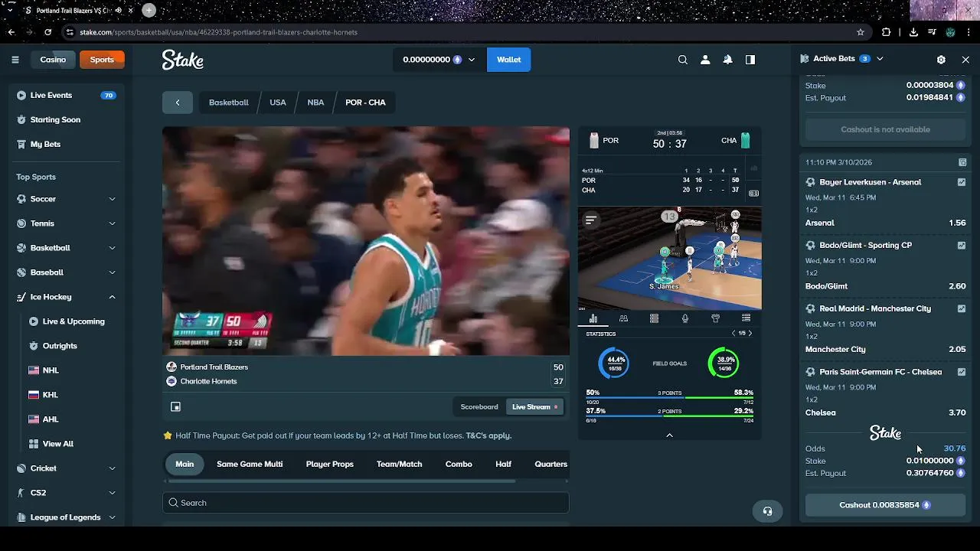Switch to Scoreboard view
The width and height of the screenshot is (980, 551).
479,407
